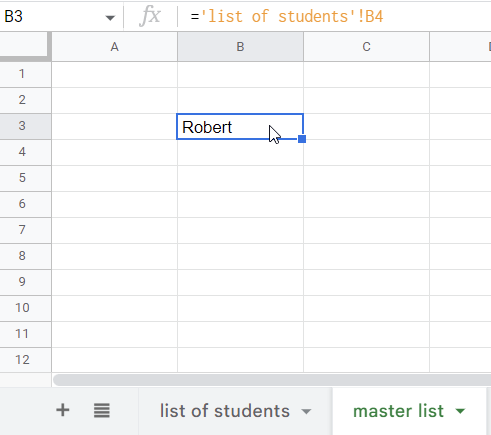
Task: Select column B header
Action: tap(240, 47)
